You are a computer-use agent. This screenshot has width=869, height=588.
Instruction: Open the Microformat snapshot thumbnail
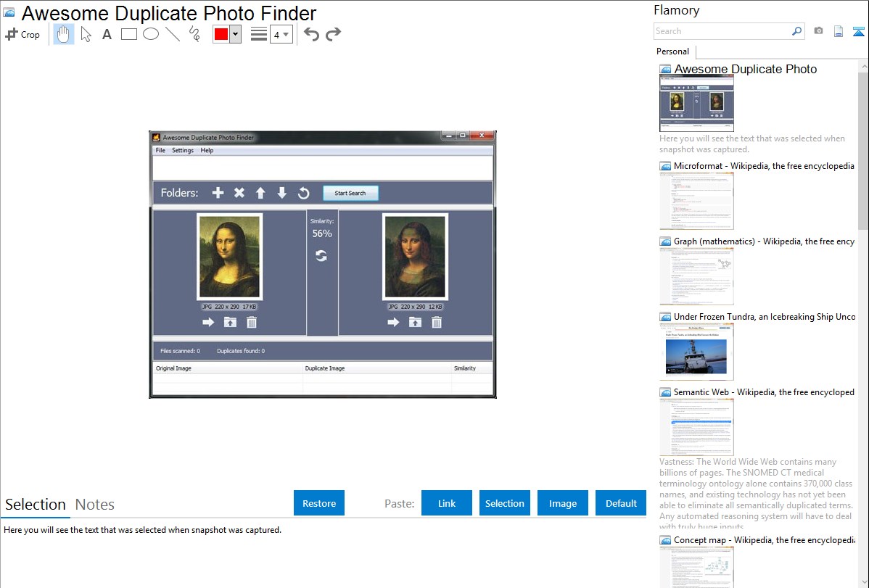coord(696,201)
